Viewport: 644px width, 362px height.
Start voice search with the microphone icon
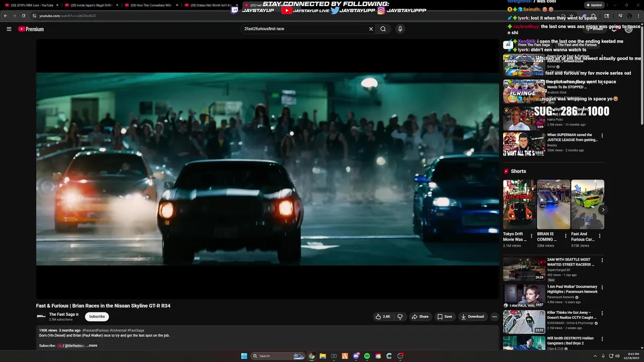pos(400,29)
